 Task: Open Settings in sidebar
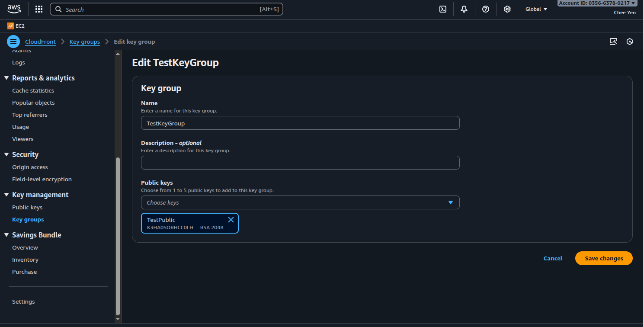23,301
